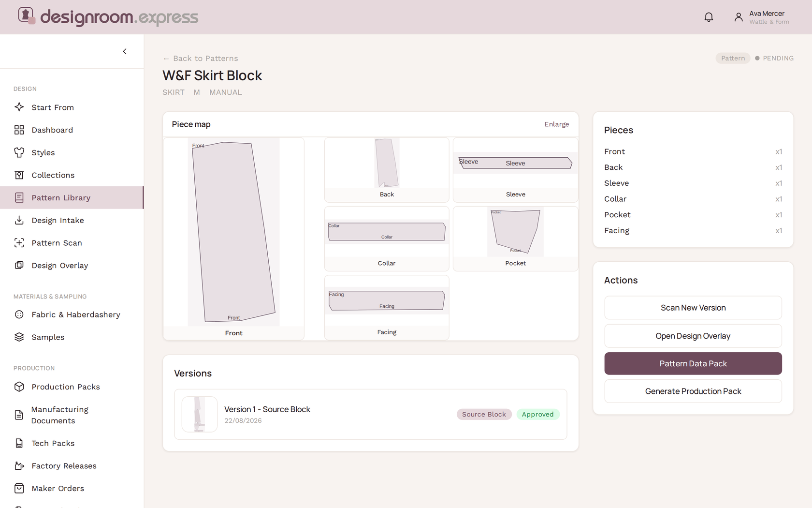Open the Pattern Data Pack
The image size is (812, 508).
pos(693,363)
